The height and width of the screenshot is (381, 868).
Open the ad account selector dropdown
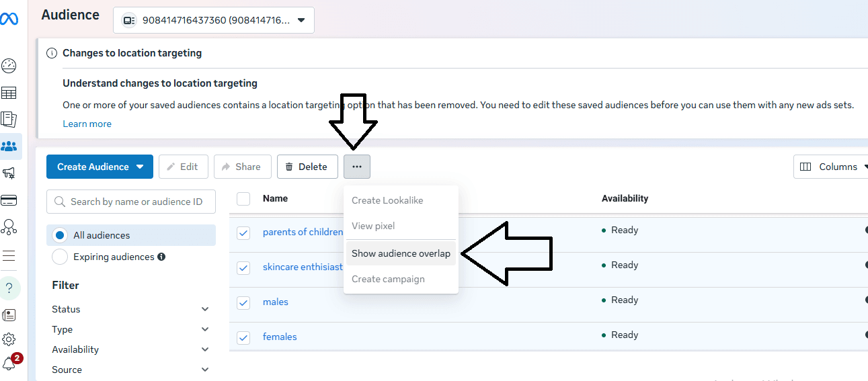214,20
